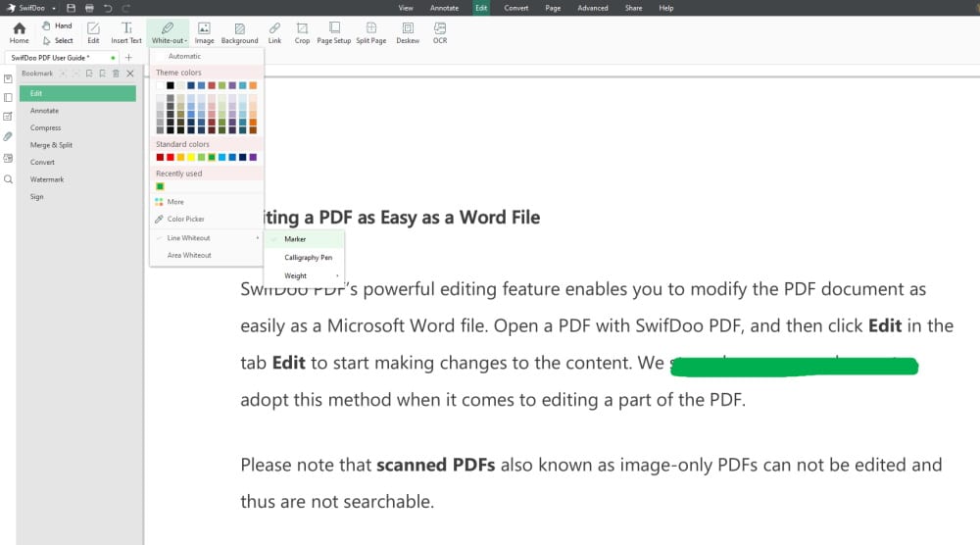Viewport: 980px width, 545px height.
Task: Open the Background tool
Action: click(x=239, y=33)
